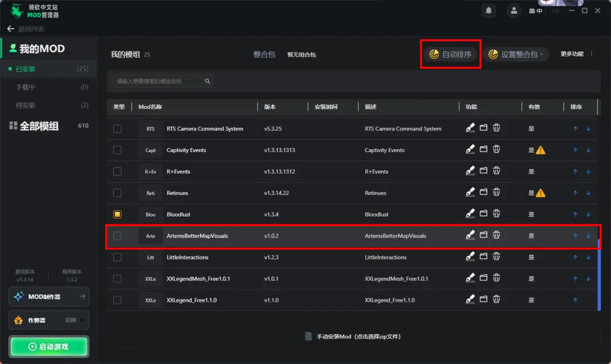Enable the 作弊器 cheat checkbox
611x364 pixels.
coord(83,320)
